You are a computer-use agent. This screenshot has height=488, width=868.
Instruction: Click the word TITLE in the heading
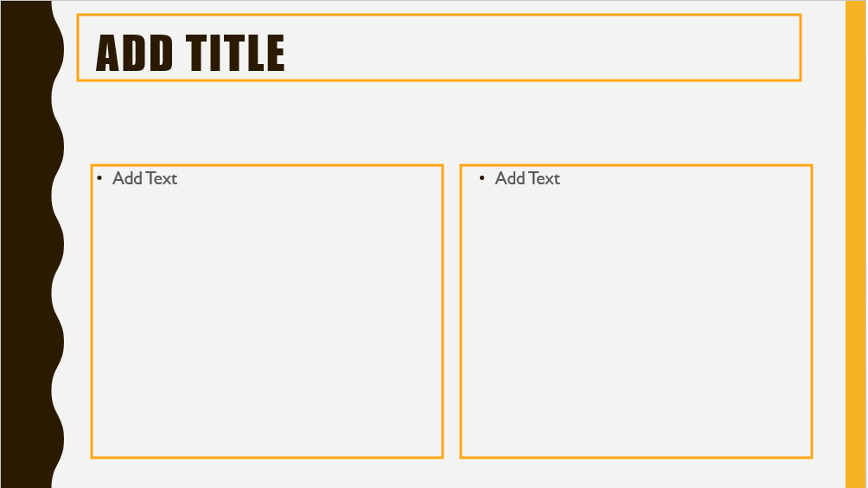pyautogui.click(x=235, y=53)
